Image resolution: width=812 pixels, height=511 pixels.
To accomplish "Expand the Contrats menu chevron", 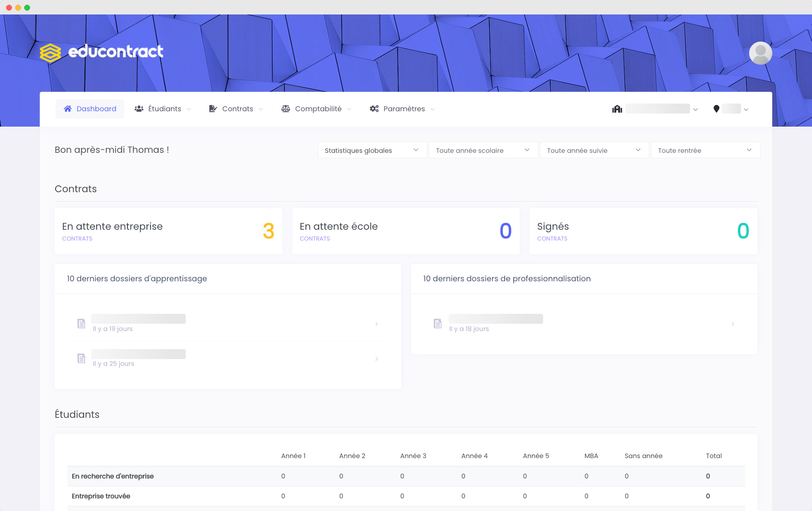I will 260,109.
